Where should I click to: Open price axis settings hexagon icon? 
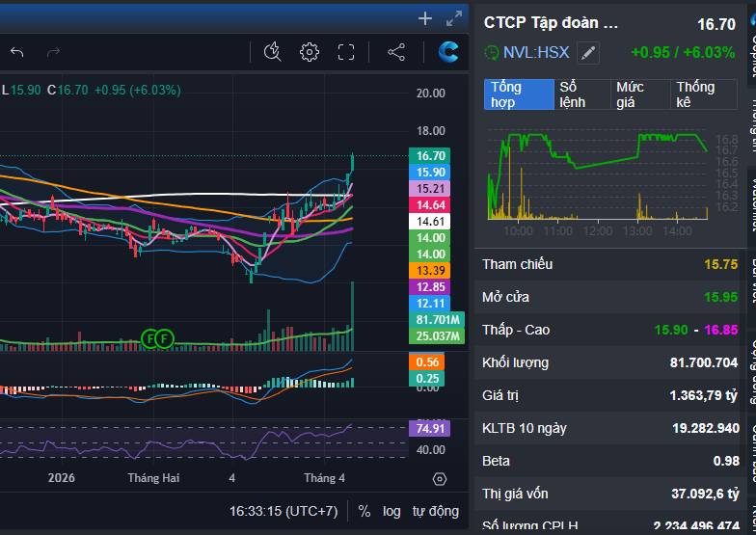pos(440,478)
